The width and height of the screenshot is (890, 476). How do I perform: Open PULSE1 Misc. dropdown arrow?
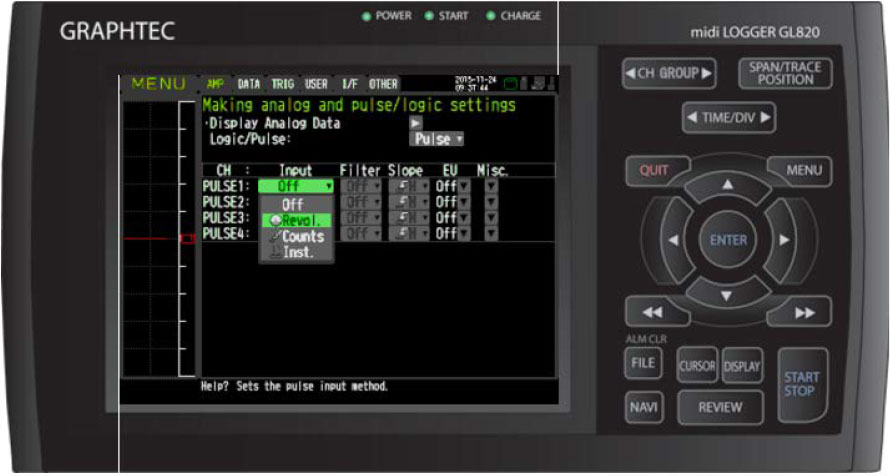coord(491,186)
